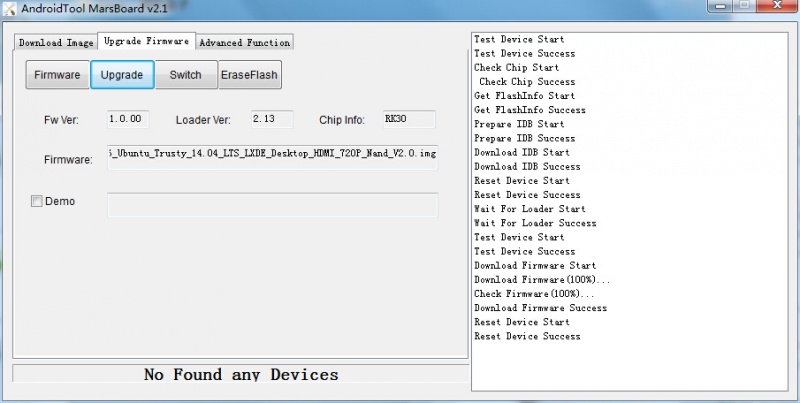
Task: Select the 'Download IDB Success' log line
Action: click(x=527, y=167)
